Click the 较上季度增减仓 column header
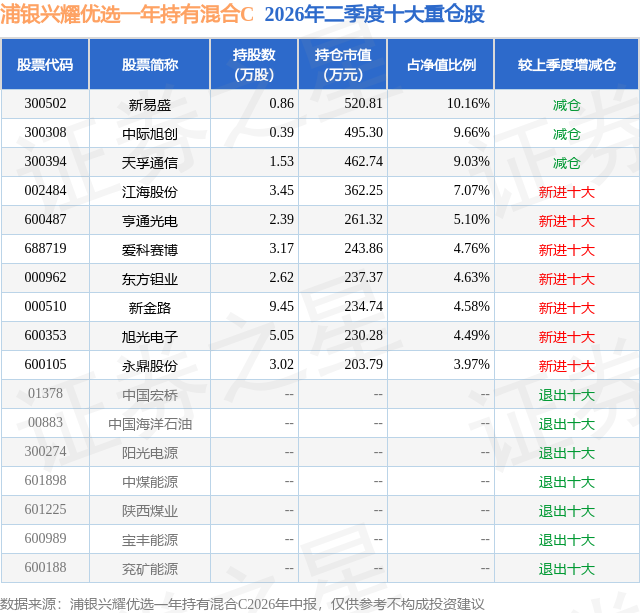Image resolution: width=640 pixels, height=613 pixels. pos(567,64)
